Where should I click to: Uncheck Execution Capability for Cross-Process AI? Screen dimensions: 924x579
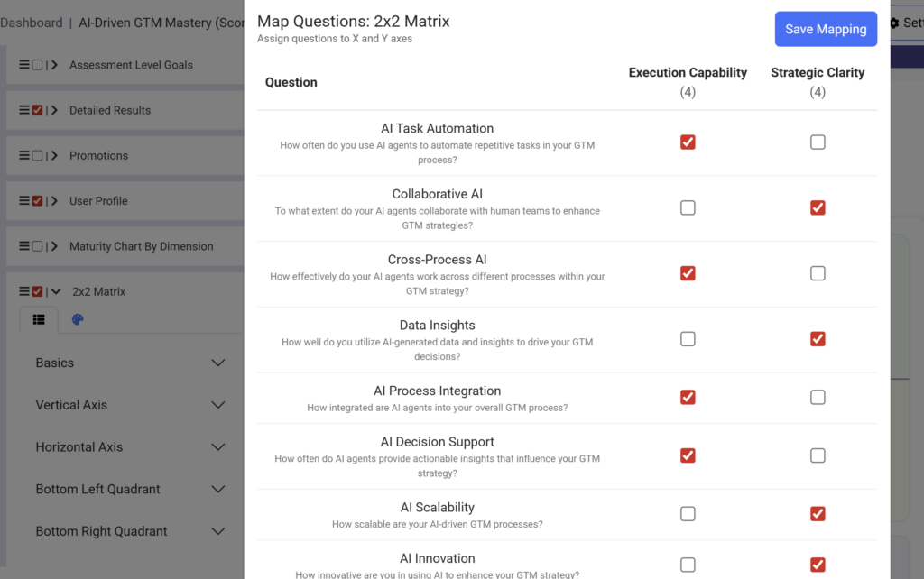pos(688,273)
